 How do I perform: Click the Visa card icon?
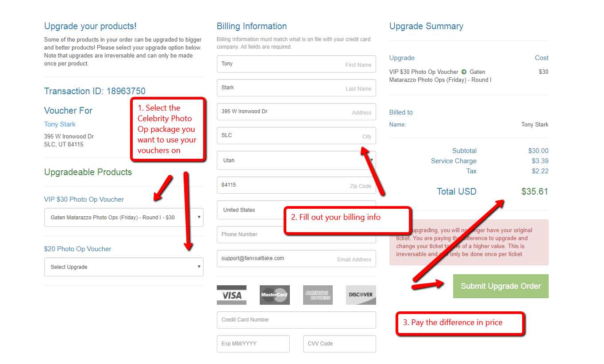click(x=231, y=295)
